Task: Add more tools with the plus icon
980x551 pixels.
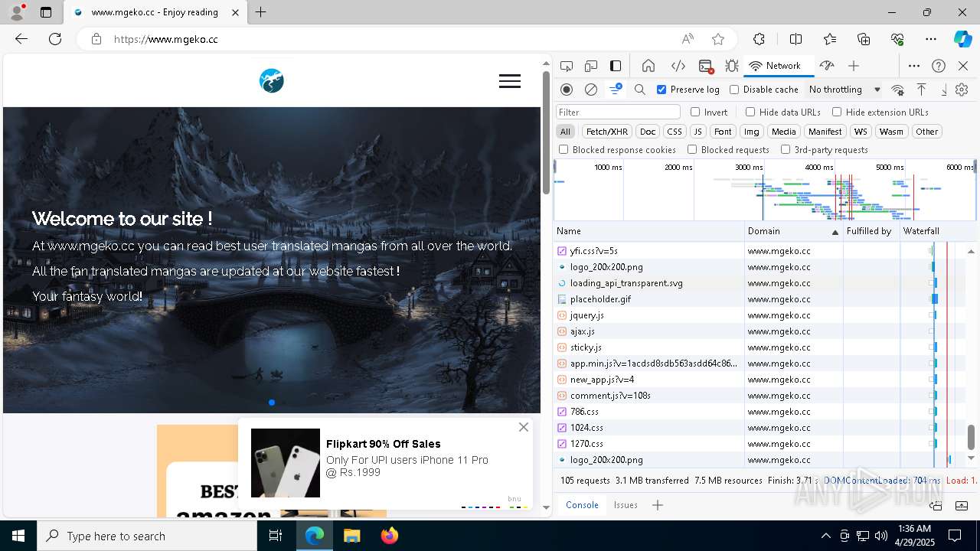Action: click(x=854, y=66)
